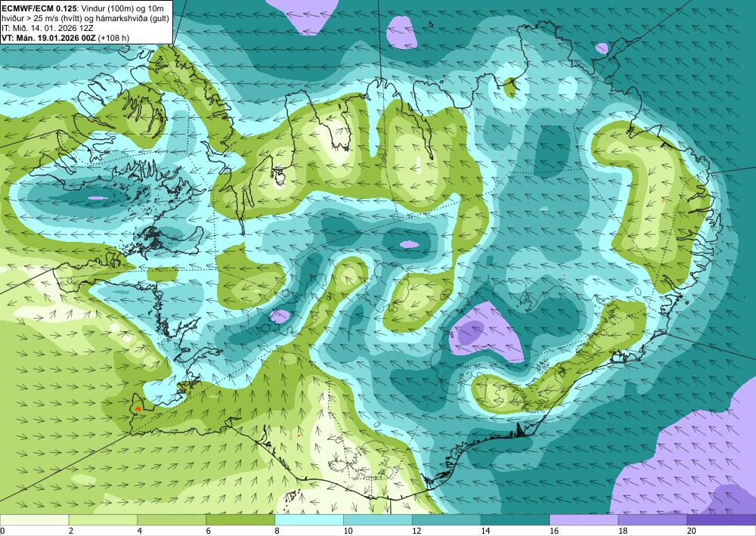Click the legend scale label '2'
The image size is (756, 536).
71,531
